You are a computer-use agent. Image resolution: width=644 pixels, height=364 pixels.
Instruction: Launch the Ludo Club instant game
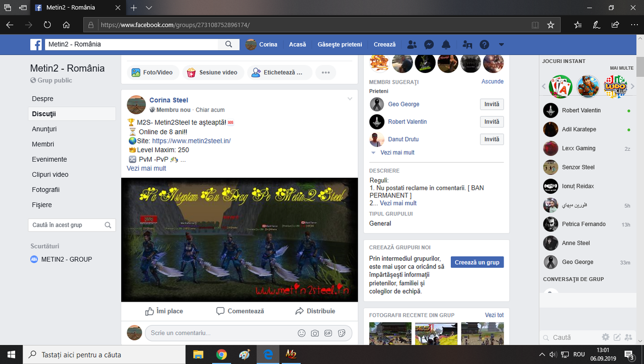615,87
